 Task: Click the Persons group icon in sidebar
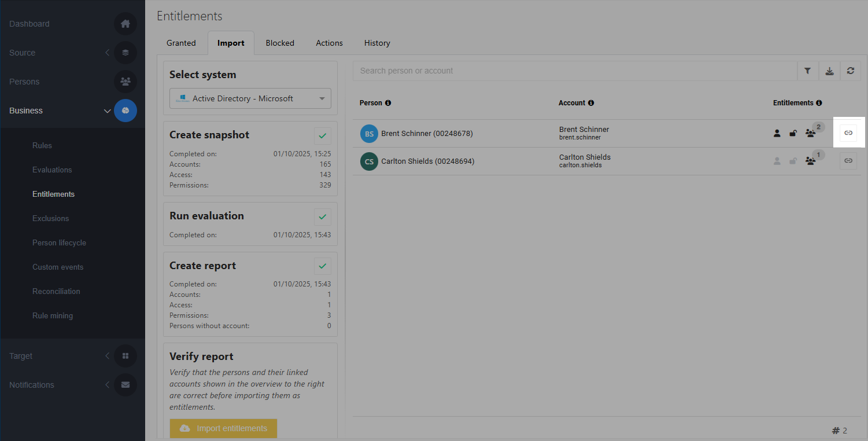pos(125,82)
